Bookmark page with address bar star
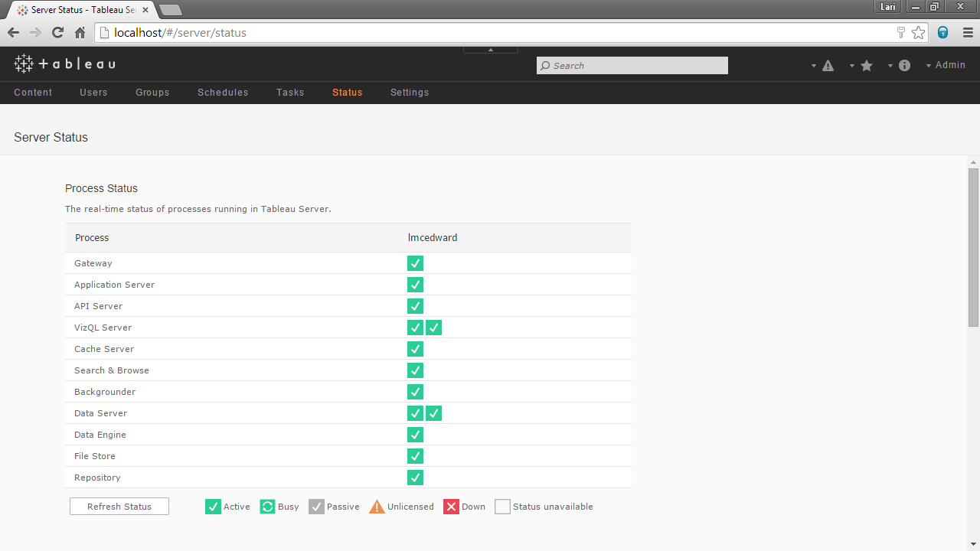Image resolution: width=980 pixels, height=551 pixels. [x=918, y=32]
